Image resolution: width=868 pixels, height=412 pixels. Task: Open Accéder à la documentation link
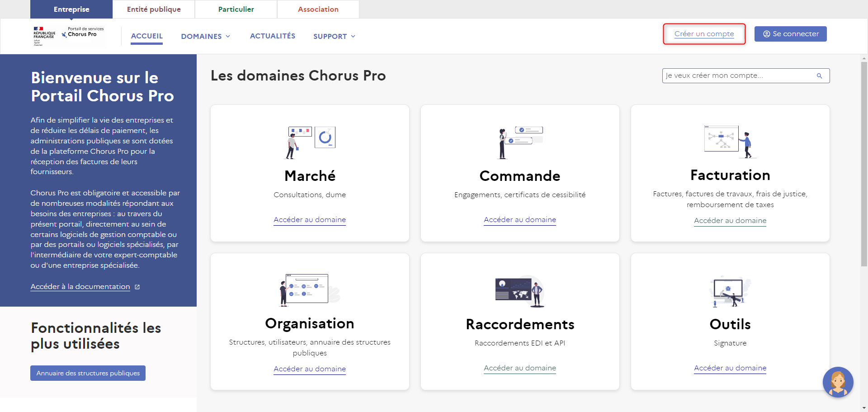coord(80,287)
